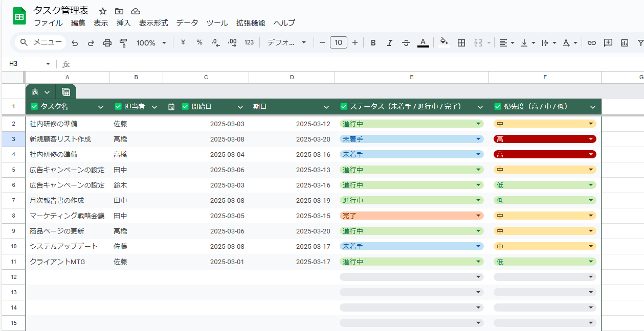Image resolution: width=644 pixels, height=331 pixels.
Task: Select the paint format tool
Action: point(123,43)
